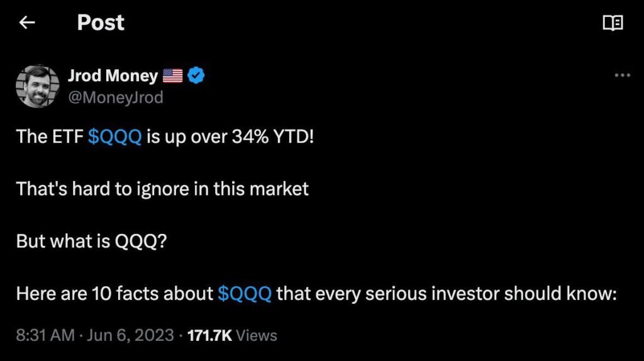Click "That's hard to ignore in this market"
Screen dimensions: 644x361
(162, 189)
